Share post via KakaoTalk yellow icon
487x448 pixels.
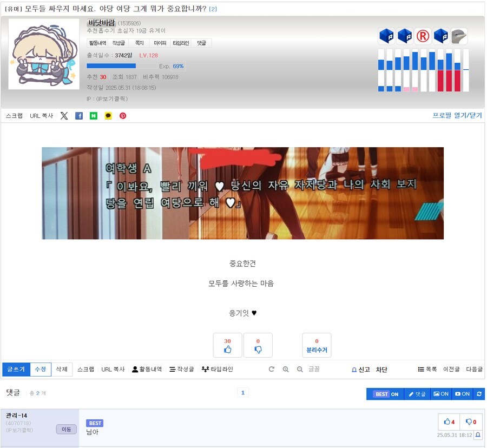point(108,116)
